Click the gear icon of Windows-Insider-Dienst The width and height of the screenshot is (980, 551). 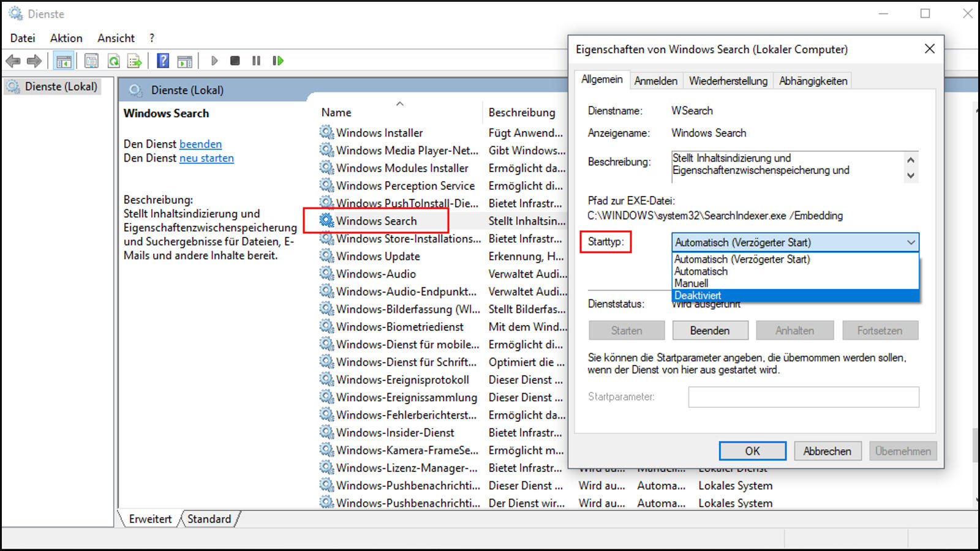(327, 432)
